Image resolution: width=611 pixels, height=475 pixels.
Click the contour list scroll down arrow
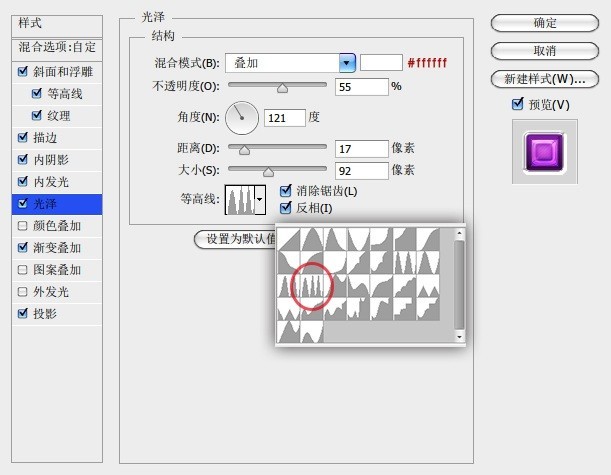(459, 337)
